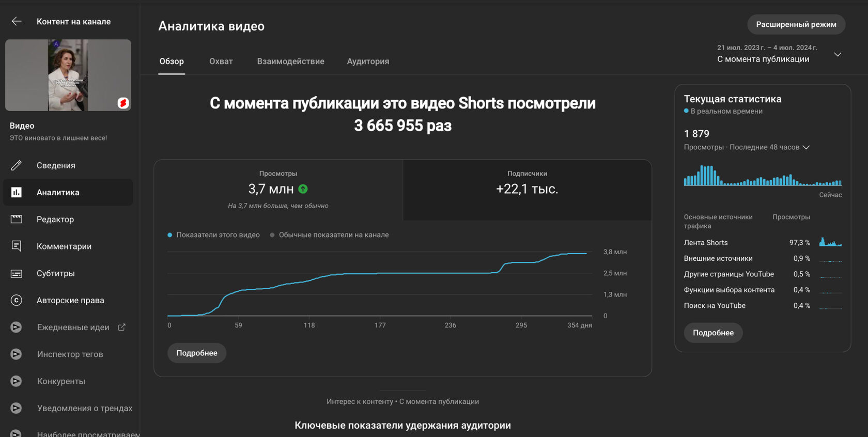Click the 3,8 млн axis label

pos(615,252)
